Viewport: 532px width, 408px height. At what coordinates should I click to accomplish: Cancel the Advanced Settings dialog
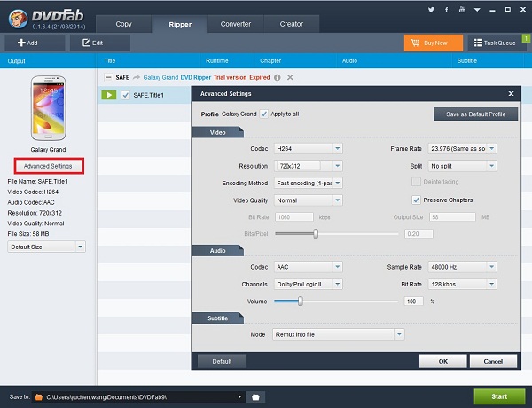[x=493, y=362]
